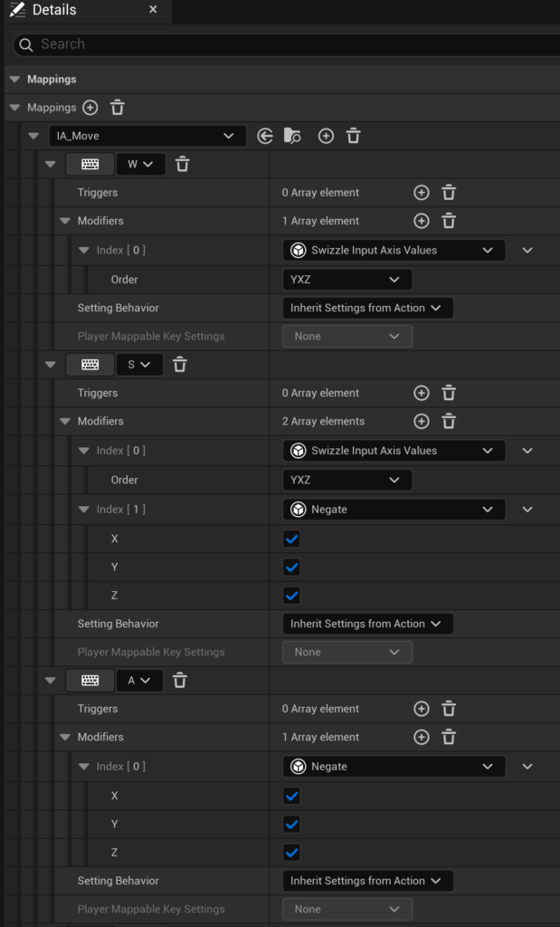Screen dimensions: 560x927
Task: Click the add mapping plus icon next to Mappings
Action: tap(90, 108)
